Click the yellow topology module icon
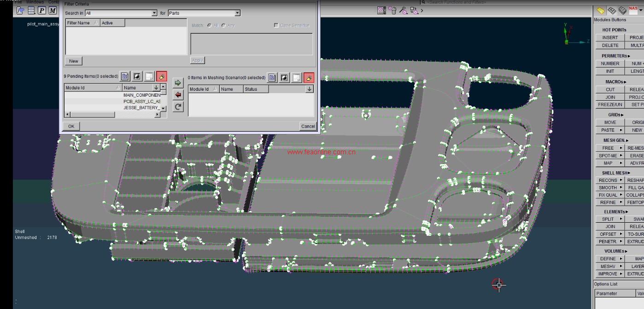Image resolution: width=644 pixels, height=309 pixels. (x=601, y=10)
